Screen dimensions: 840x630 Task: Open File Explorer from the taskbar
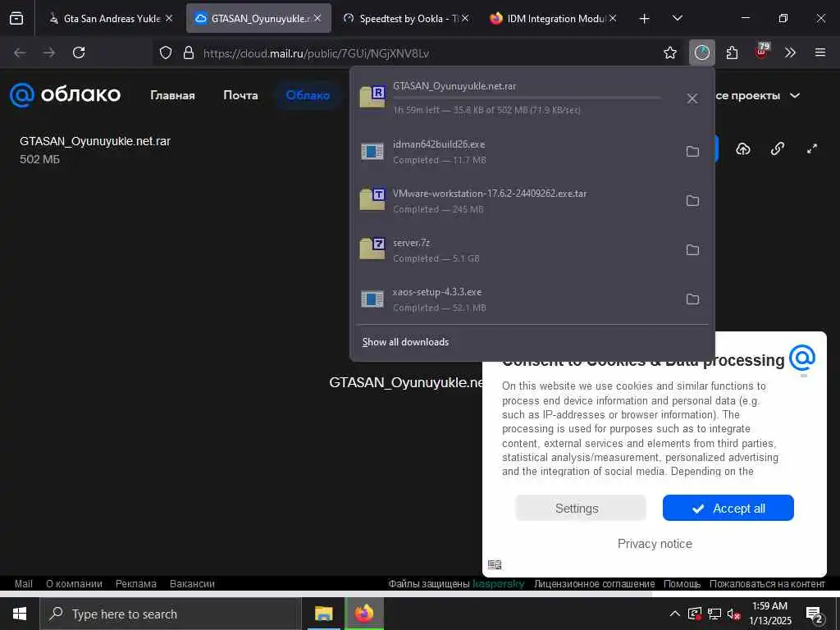pos(323,614)
